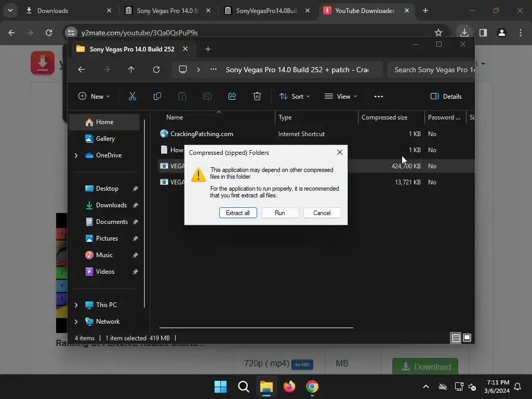
Task: Click the Cut scissors icon in Explorer
Action: click(x=132, y=96)
